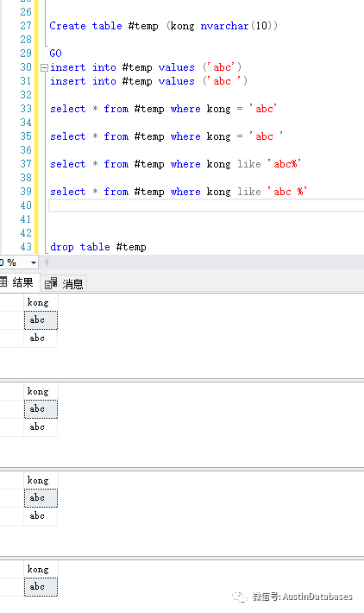Image resolution: width=364 pixels, height=613 pixels.
Task: Switch to the 结果 results tab
Action: pyautogui.click(x=18, y=282)
